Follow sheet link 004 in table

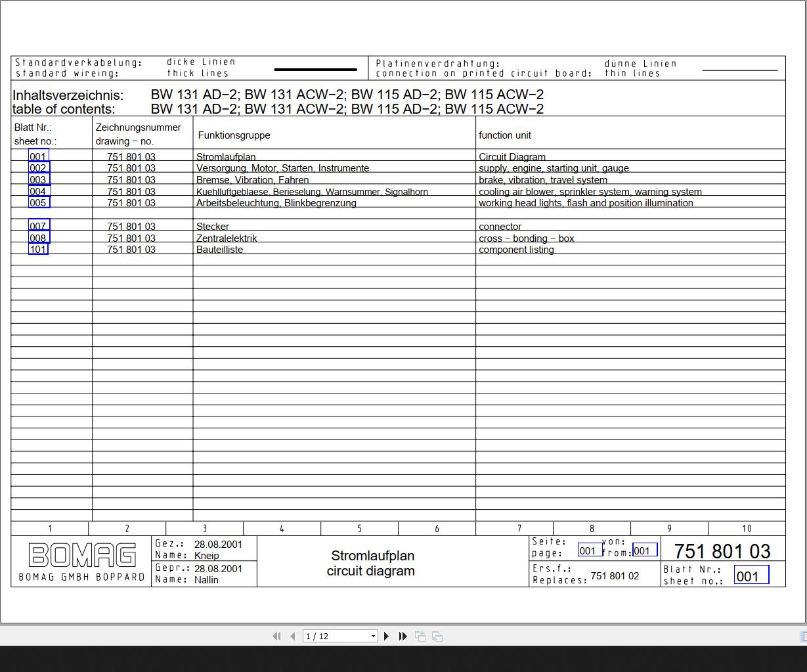39,191
